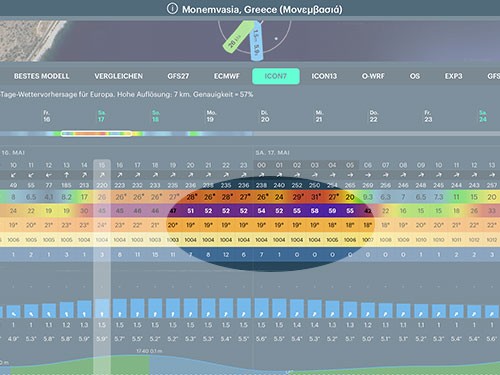Choose the ICON13 model tab
The height and width of the screenshot is (375, 500).
[x=324, y=76]
